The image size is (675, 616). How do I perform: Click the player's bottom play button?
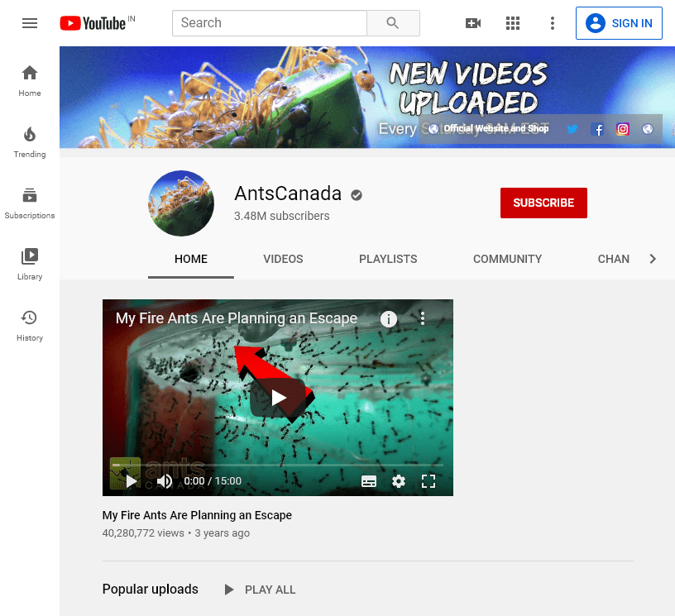[132, 481]
